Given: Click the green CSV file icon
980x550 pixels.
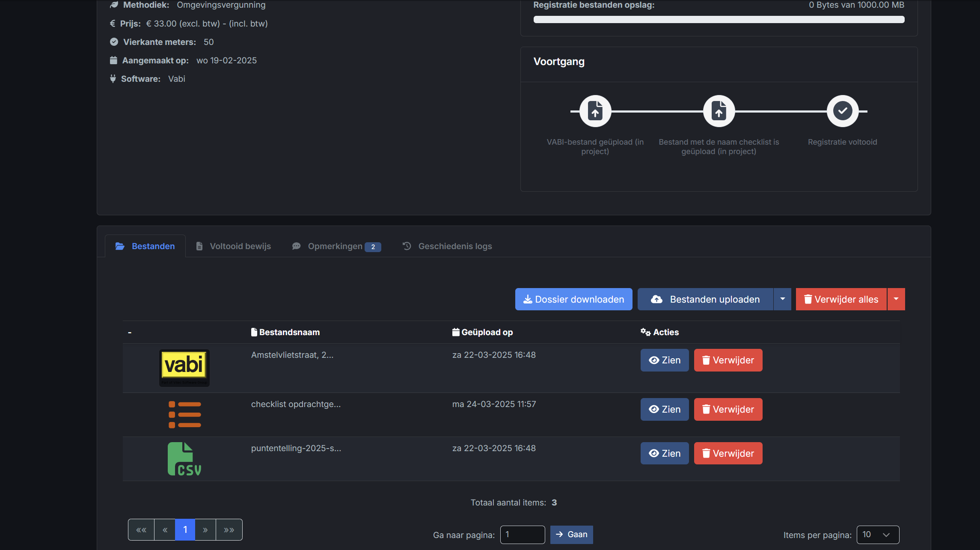Looking at the screenshot, I should click(x=184, y=459).
